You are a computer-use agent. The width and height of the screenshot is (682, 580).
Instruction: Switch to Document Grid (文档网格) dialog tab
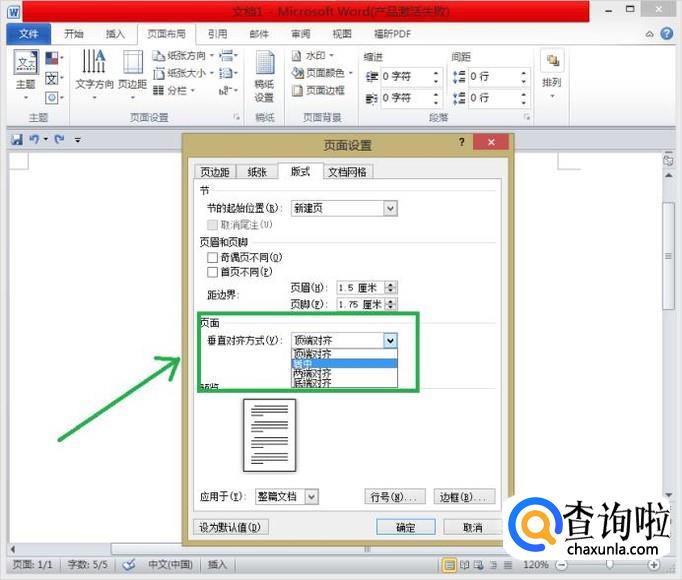tap(348, 172)
